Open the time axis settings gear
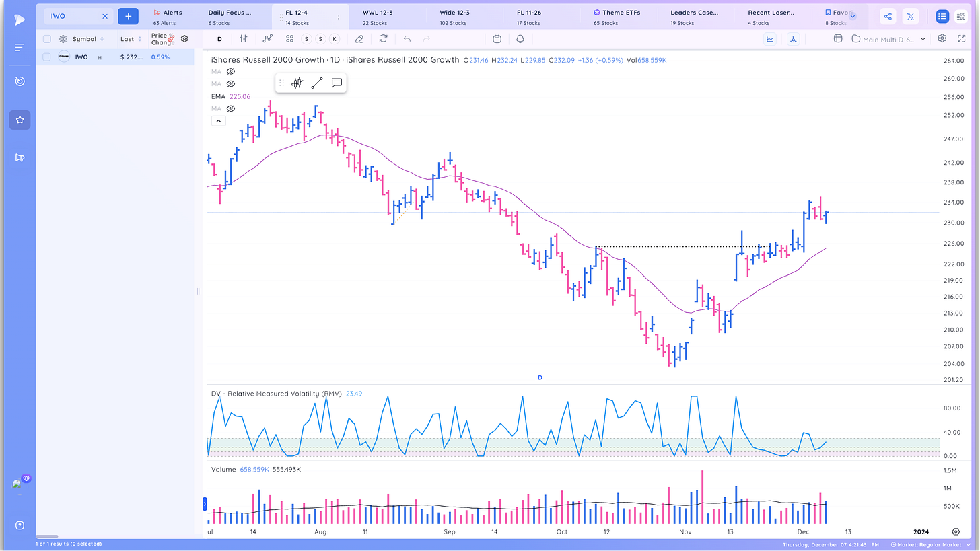This screenshot has width=980, height=551. [956, 532]
